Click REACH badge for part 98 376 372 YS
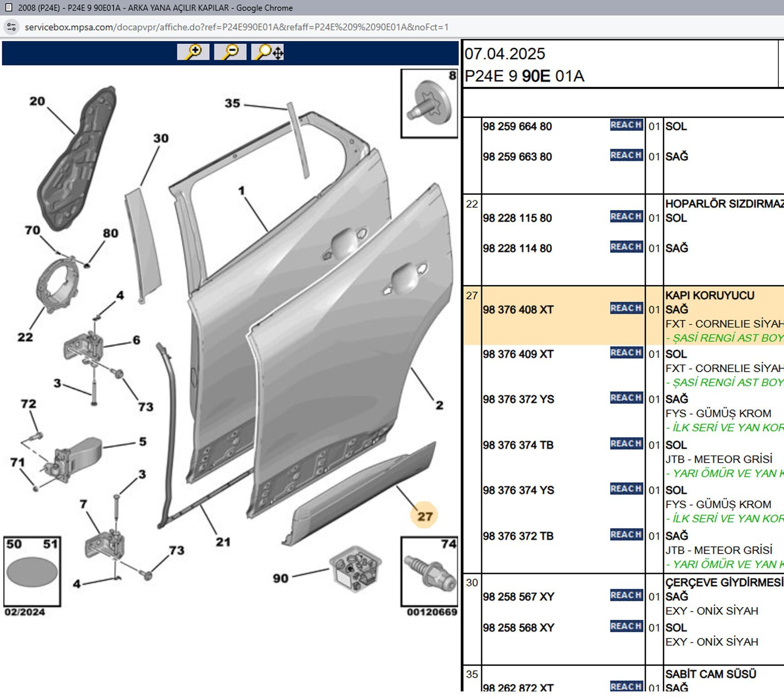This screenshot has height=698, width=784. click(x=626, y=398)
